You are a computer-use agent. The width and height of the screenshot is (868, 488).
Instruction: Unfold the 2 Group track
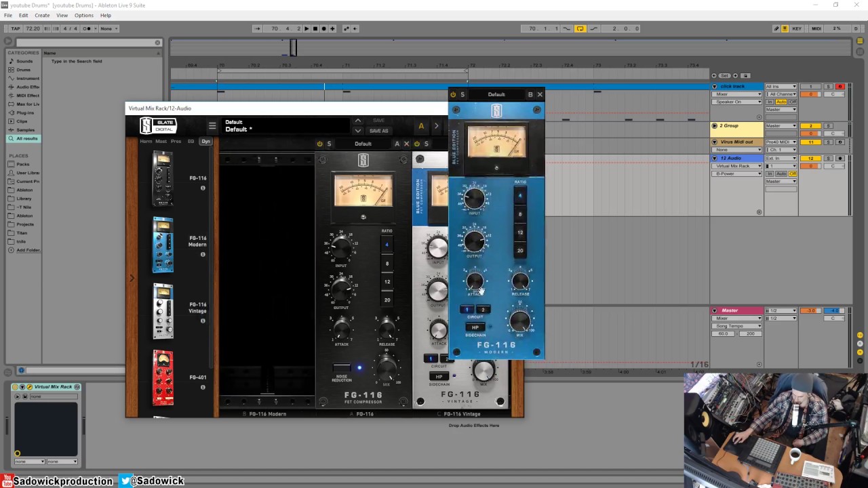(x=714, y=125)
